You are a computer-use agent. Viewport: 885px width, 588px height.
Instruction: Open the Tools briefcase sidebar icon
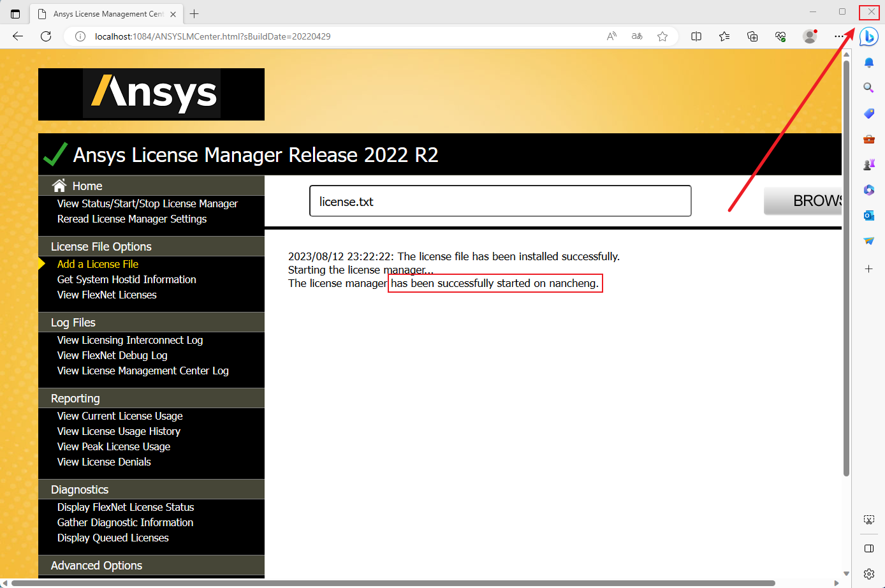pyautogui.click(x=868, y=139)
